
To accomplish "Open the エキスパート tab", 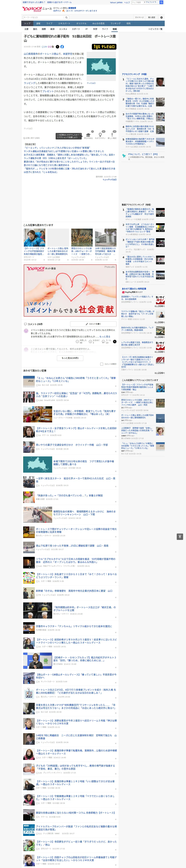I will (x=64, y=24).
